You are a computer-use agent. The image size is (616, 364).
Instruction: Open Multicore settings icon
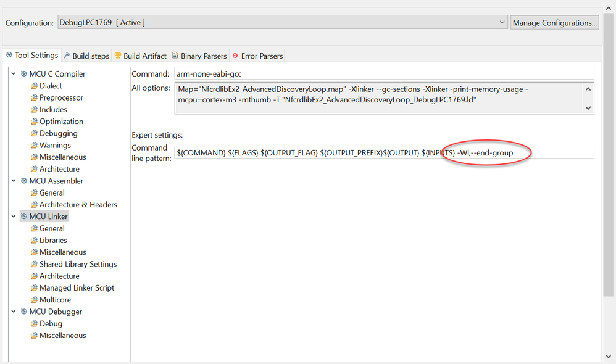[x=34, y=300]
